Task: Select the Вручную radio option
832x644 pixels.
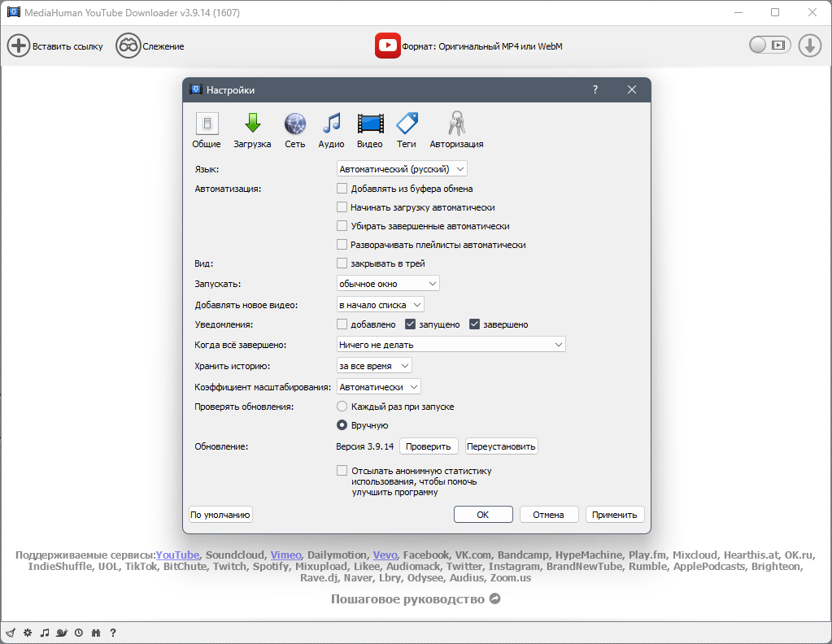Action: click(x=342, y=425)
